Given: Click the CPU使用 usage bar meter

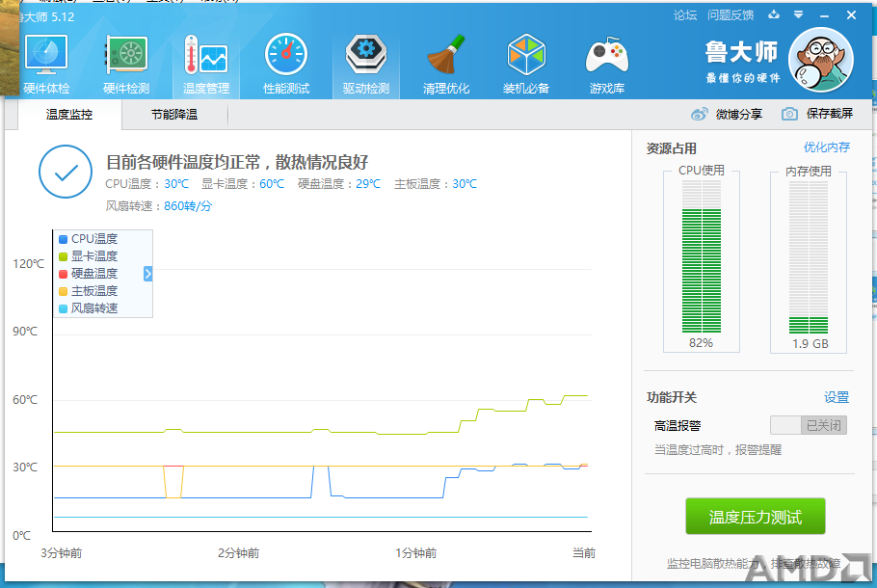Looking at the screenshot, I should point(702,256).
